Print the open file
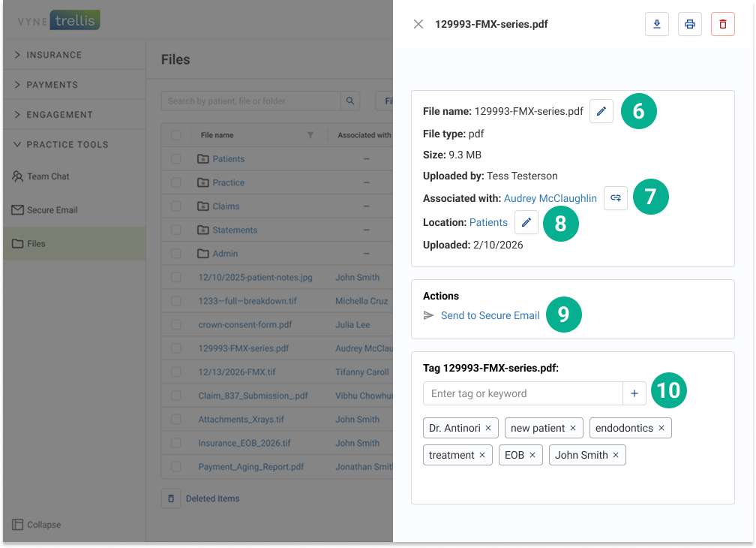Image resolution: width=756 pixels, height=548 pixels. coord(689,24)
